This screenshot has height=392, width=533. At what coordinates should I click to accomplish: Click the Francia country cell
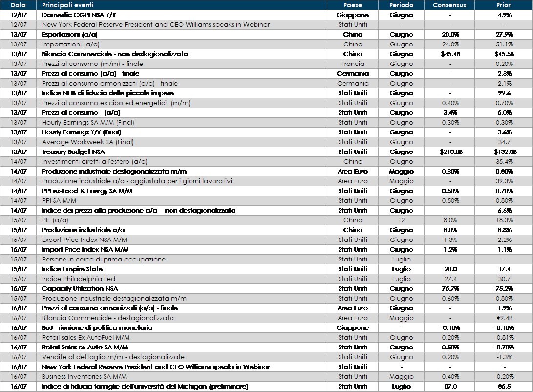coord(353,64)
